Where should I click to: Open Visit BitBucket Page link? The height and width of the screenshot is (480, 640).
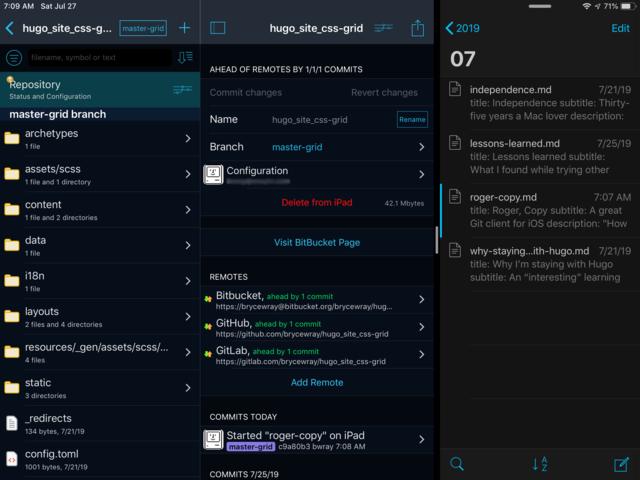pyautogui.click(x=317, y=242)
